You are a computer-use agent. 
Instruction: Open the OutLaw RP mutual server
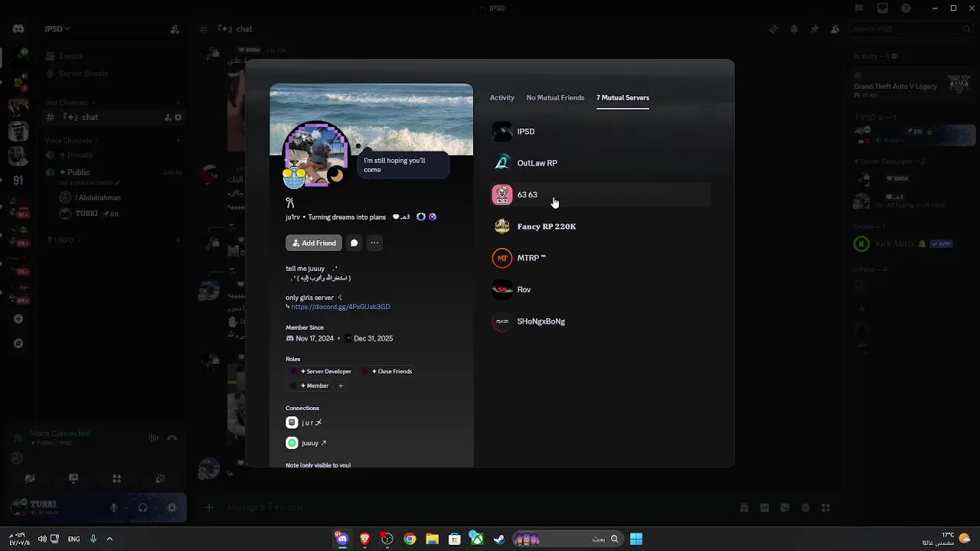tap(600, 163)
